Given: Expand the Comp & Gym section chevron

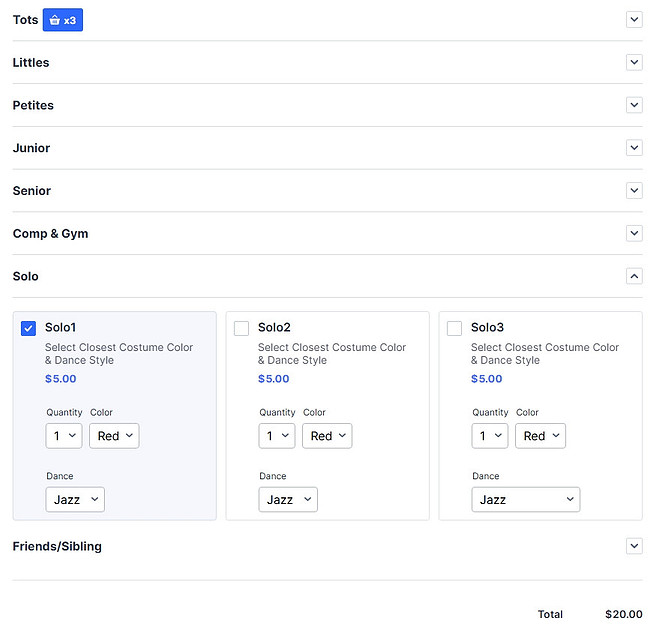Looking at the screenshot, I should [x=634, y=233].
